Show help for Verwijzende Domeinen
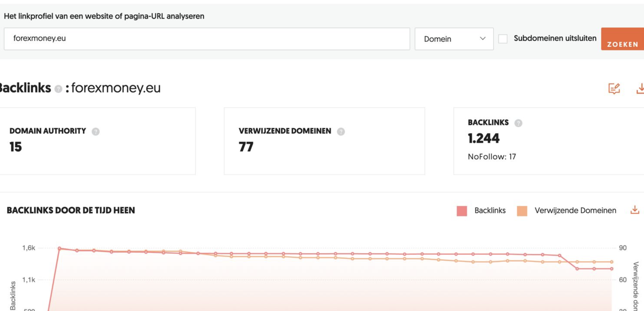 tap(341, 131)
